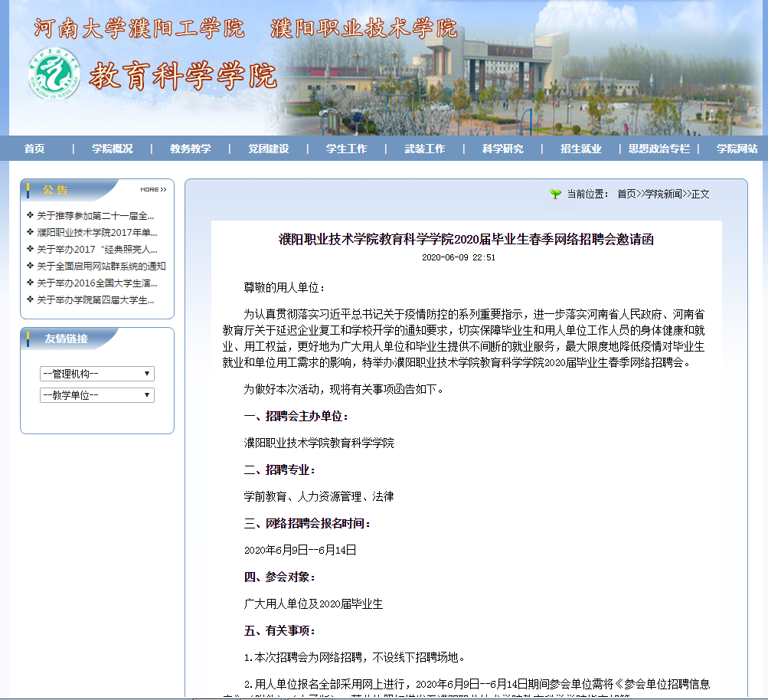Open notice 关于举办学院第四届大学生...
The width and height of the screenshot is (768, 700).
(96, 299)
